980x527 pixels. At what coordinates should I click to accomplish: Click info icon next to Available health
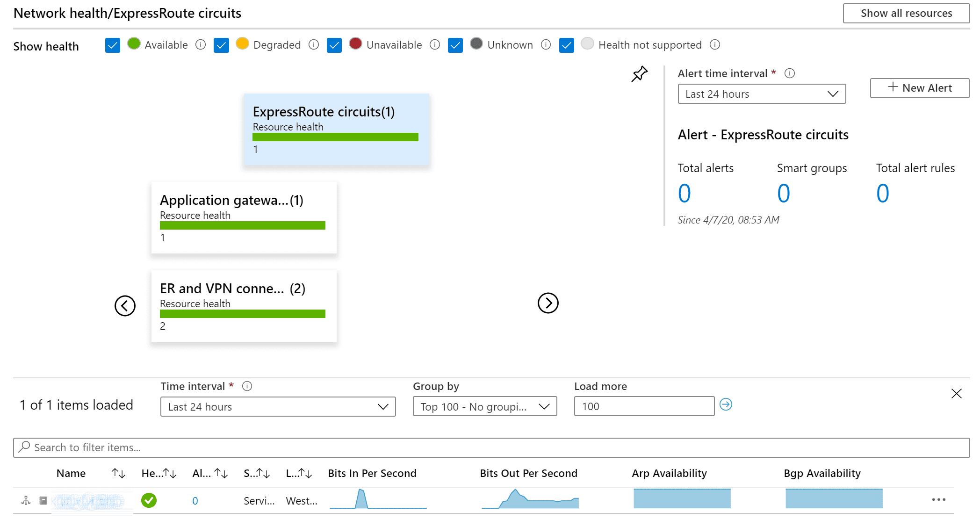pos(201,45)
